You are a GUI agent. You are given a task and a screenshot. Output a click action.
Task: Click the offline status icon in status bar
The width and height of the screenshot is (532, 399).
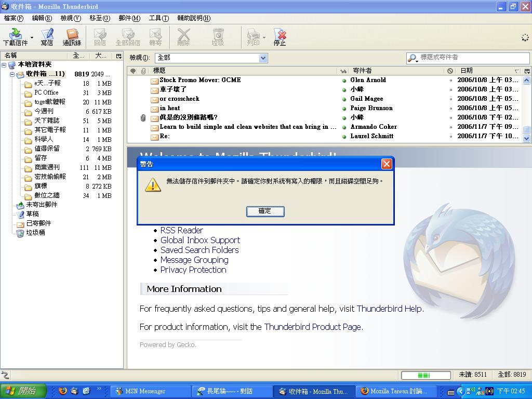[x=5, y=375]
